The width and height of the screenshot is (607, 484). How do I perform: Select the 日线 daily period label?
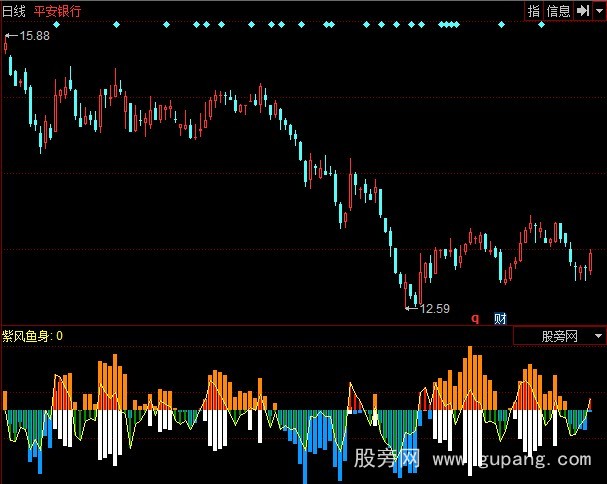14,11
